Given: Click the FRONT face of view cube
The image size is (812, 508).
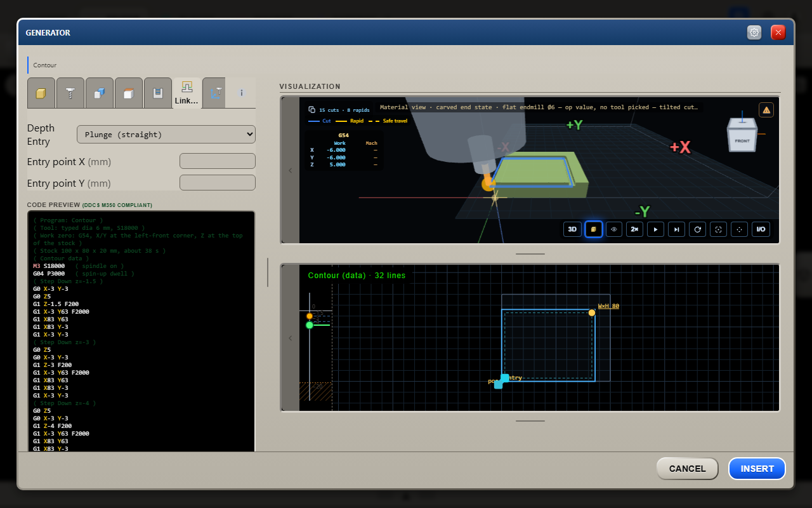Looking at the screenshot, I should pyautogui.click(x=742, y=140).
